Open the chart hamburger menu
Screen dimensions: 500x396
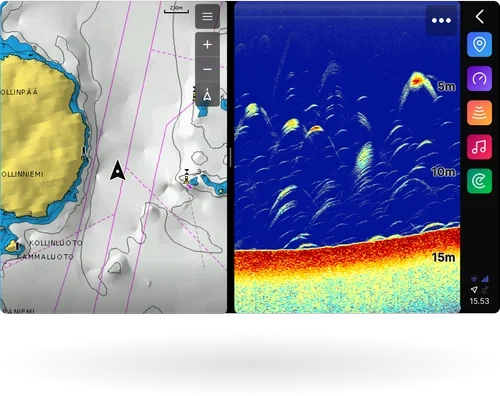(x=207, y=16)
